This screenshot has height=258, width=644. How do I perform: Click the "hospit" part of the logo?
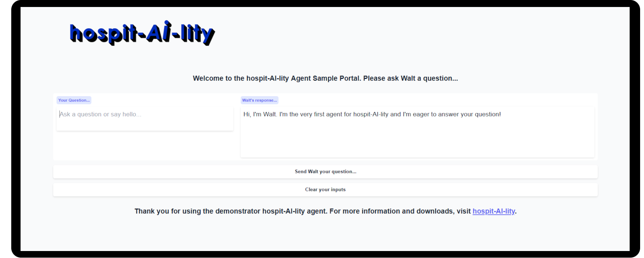(x=103, y=34)
